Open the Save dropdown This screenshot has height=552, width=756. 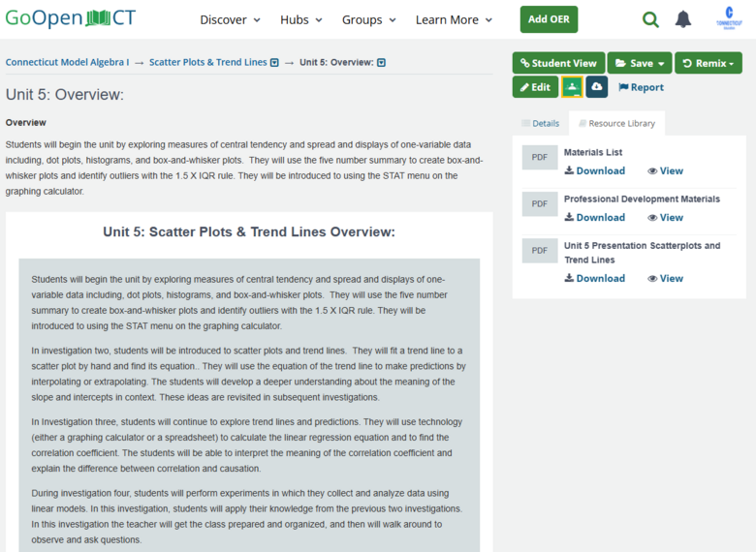click(640, 63)
